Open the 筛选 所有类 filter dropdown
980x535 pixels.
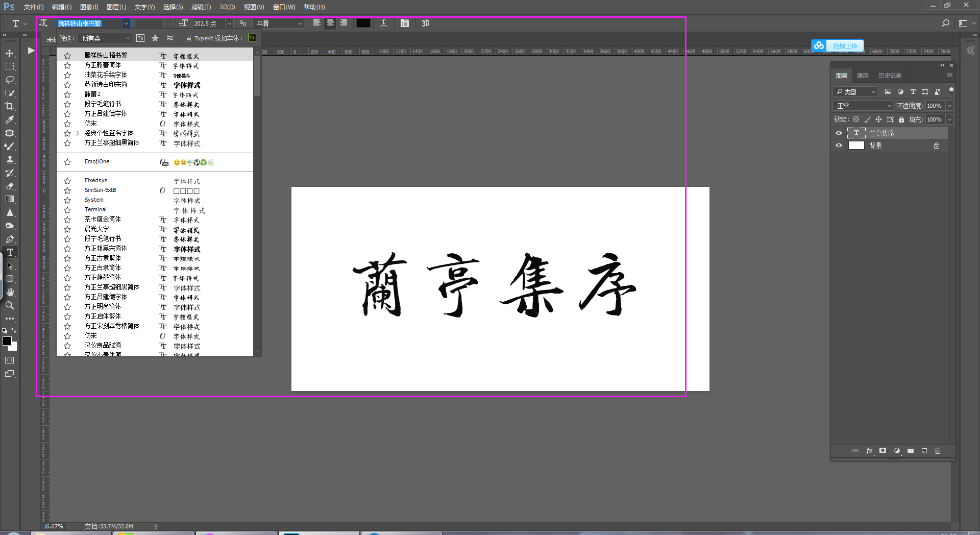[x=106, y=38]
